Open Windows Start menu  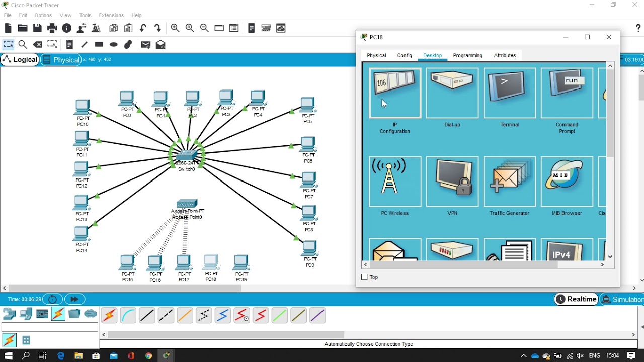[x=9, y=356]
